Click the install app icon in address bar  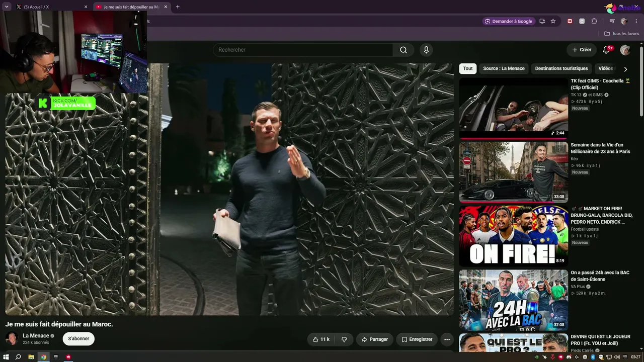click(x=542, y=21)
